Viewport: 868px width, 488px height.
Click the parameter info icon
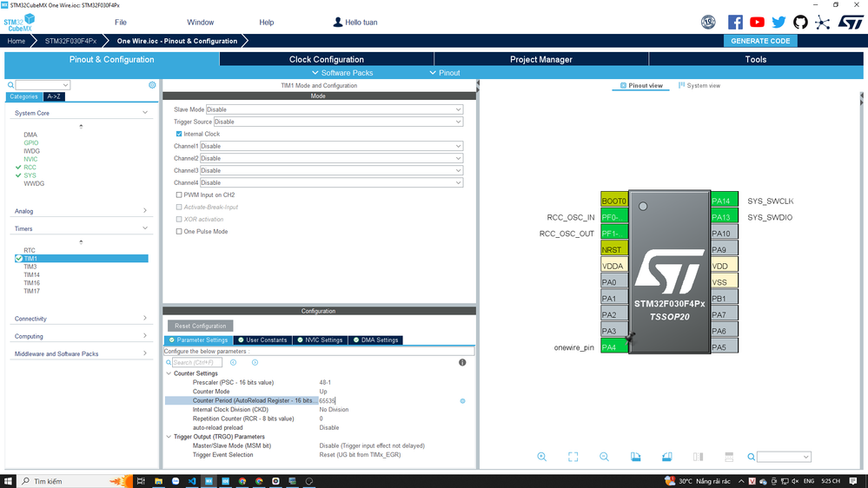462,362
